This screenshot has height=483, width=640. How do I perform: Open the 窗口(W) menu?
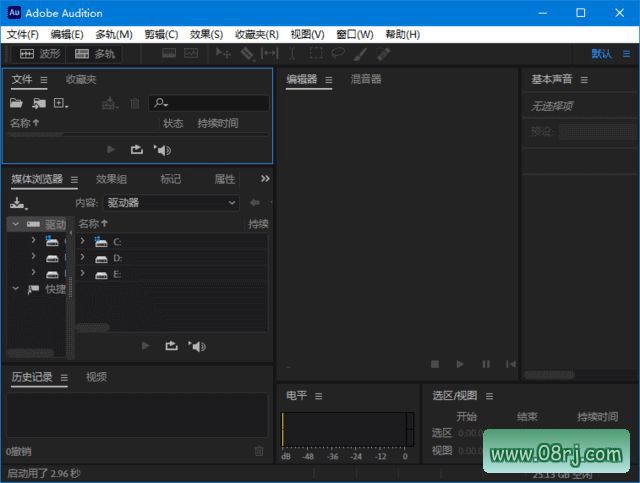(355, 35)
